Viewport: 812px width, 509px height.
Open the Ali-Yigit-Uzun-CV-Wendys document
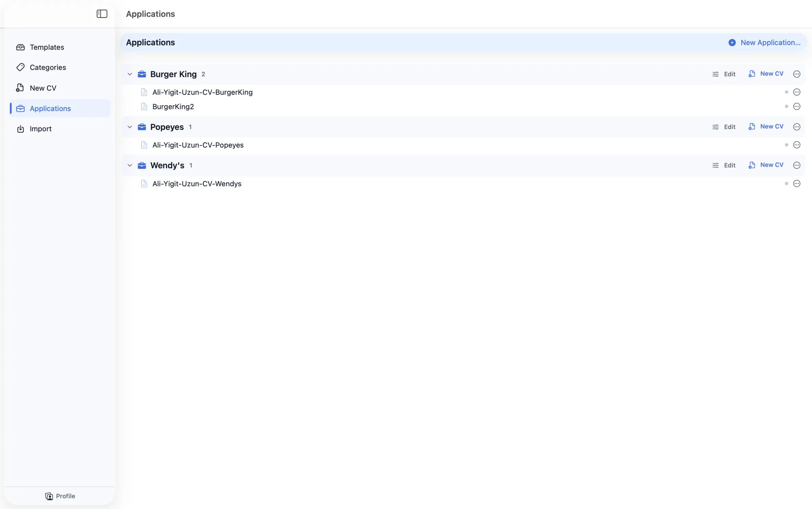[197, 184]
